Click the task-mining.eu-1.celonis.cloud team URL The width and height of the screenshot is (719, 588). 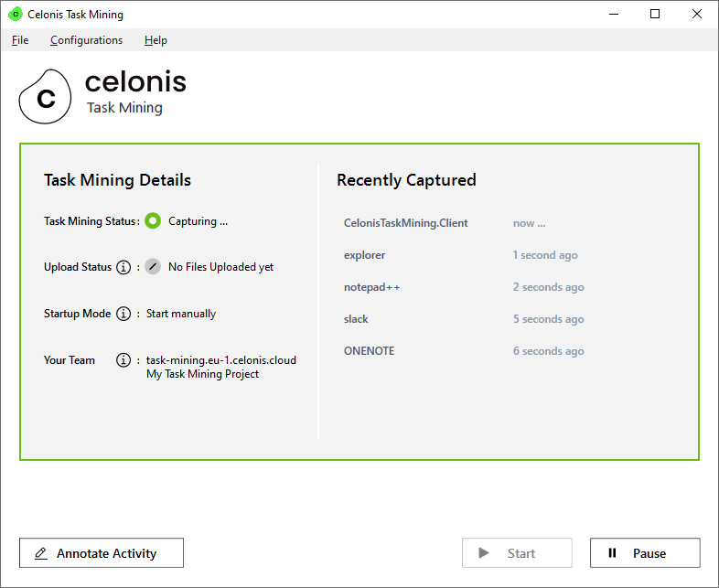[221, 360]
